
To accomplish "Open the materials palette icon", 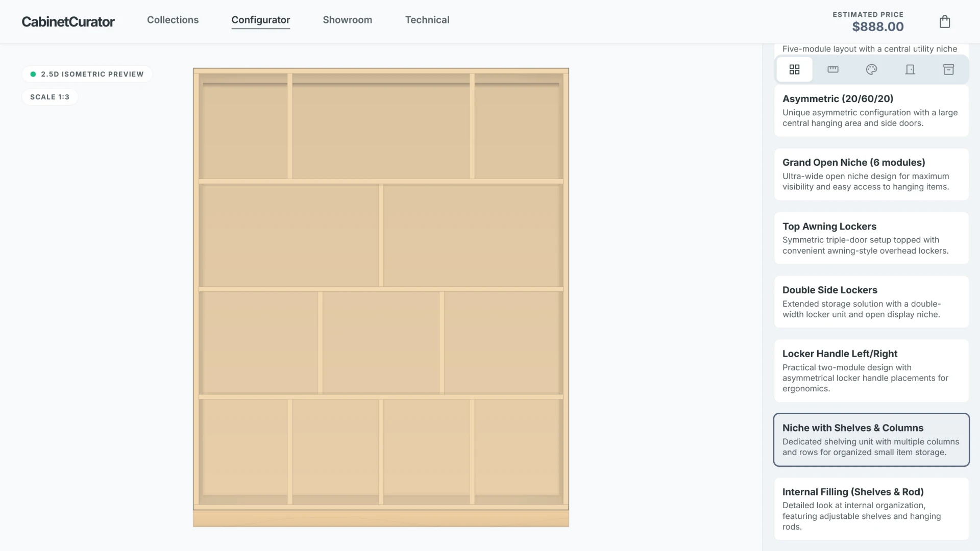I will [871, 69].
